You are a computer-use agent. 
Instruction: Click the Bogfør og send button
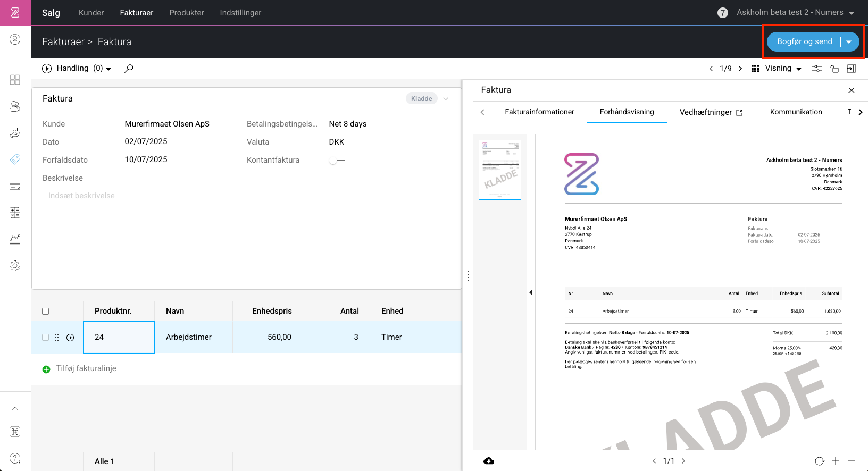click(804, 41)
